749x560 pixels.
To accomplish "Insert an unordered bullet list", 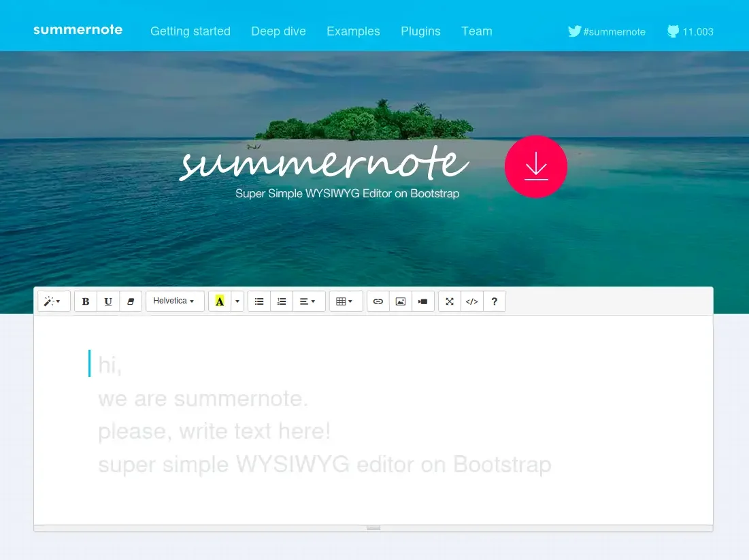I will 259,301.
